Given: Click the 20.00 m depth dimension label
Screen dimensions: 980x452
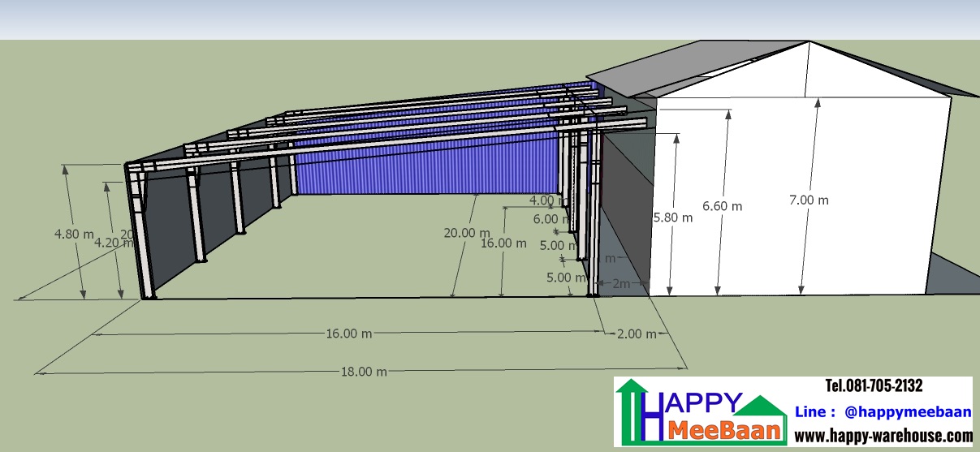Looking at the screenshot, I should coord(461,232).
